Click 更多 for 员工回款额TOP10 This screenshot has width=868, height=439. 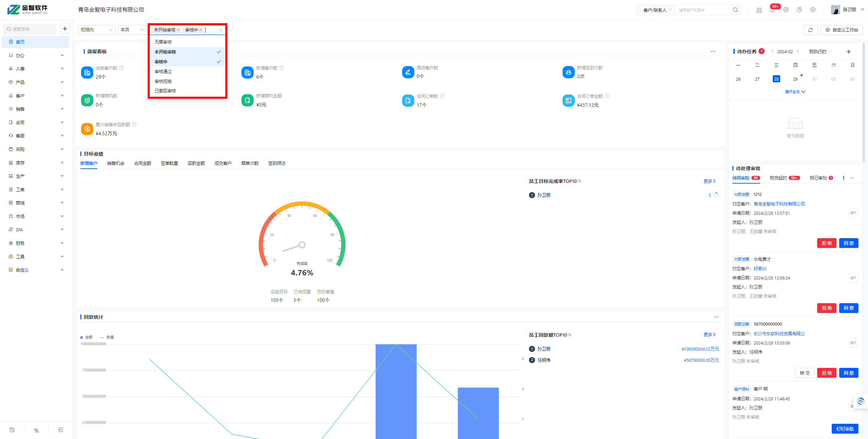(709, 335)
